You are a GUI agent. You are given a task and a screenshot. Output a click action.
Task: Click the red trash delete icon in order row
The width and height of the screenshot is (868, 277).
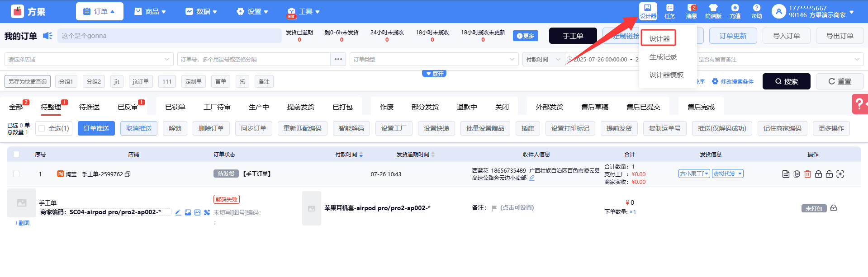pos(807,174)
